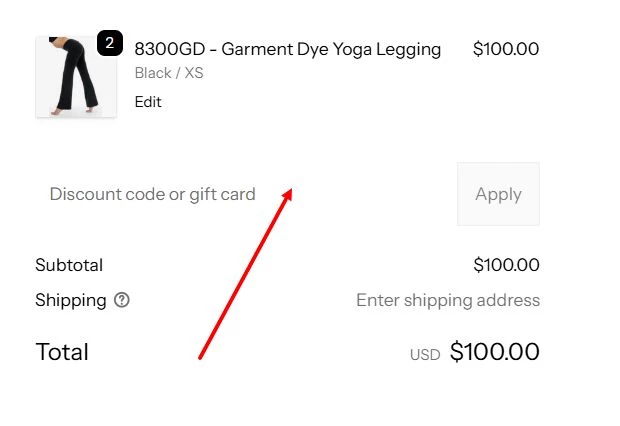Click the item price next to product title

(x=505, y=49)
